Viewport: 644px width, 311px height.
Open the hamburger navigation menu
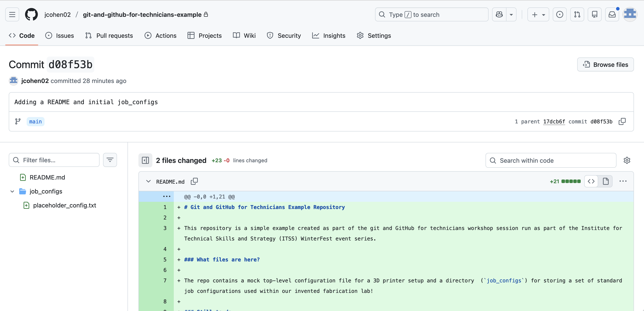12,14
